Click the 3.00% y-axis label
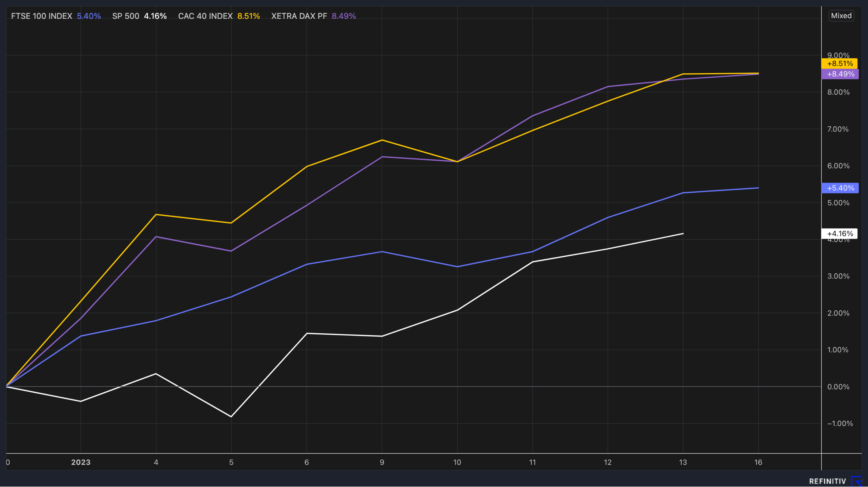868x487 pixels. (838, 276)
